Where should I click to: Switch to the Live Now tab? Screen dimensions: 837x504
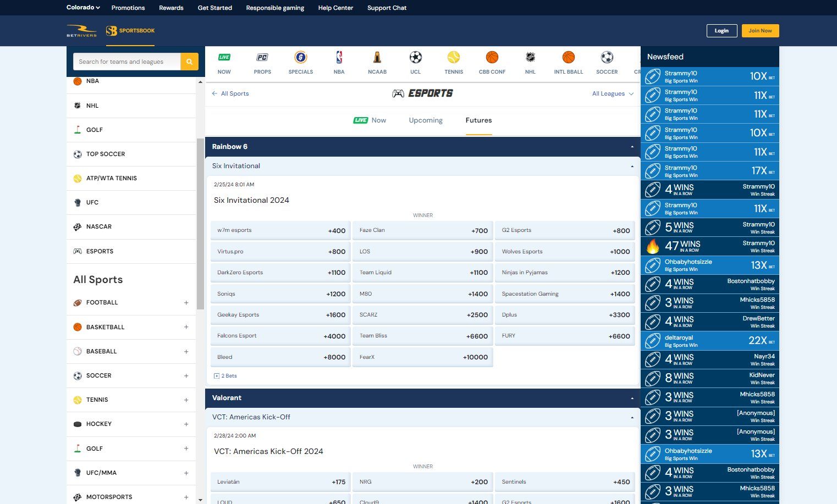tap(370, 120)
